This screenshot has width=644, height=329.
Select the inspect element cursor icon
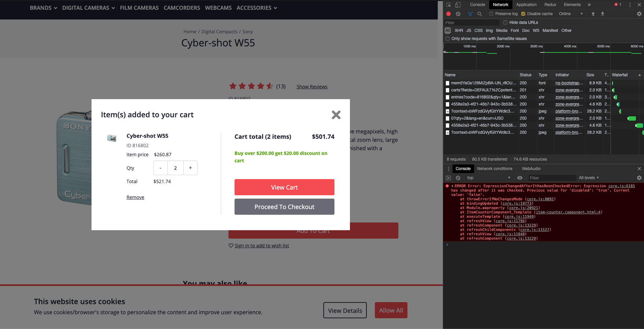[x=449, y=5]
